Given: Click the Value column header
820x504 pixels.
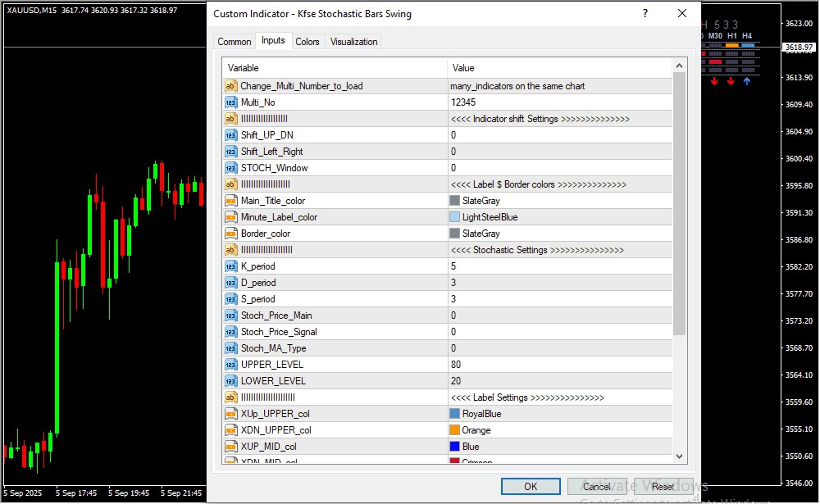Looking at the screenshot, I should point(558,68).
